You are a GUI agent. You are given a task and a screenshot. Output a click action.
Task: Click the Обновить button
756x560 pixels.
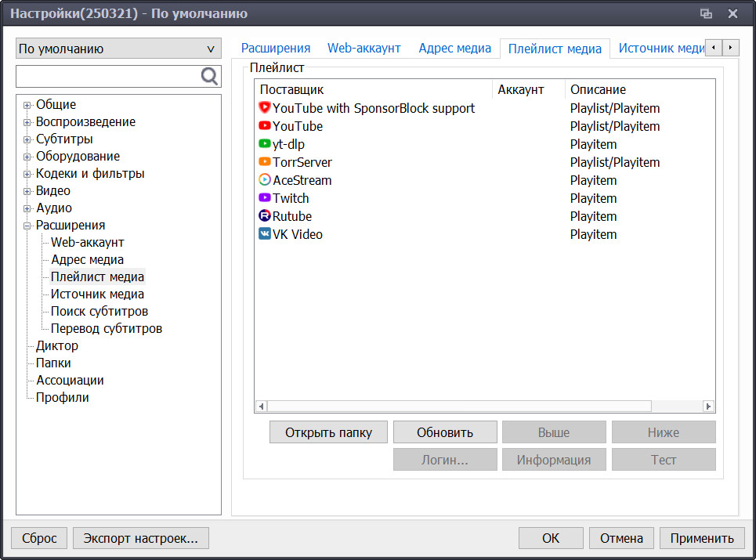(445, 432)
